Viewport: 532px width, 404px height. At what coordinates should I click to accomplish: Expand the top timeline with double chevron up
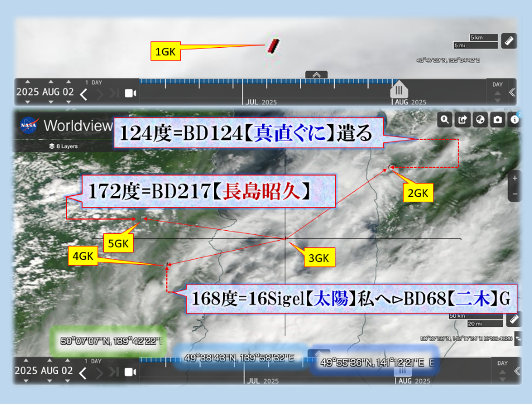[316, 75]
